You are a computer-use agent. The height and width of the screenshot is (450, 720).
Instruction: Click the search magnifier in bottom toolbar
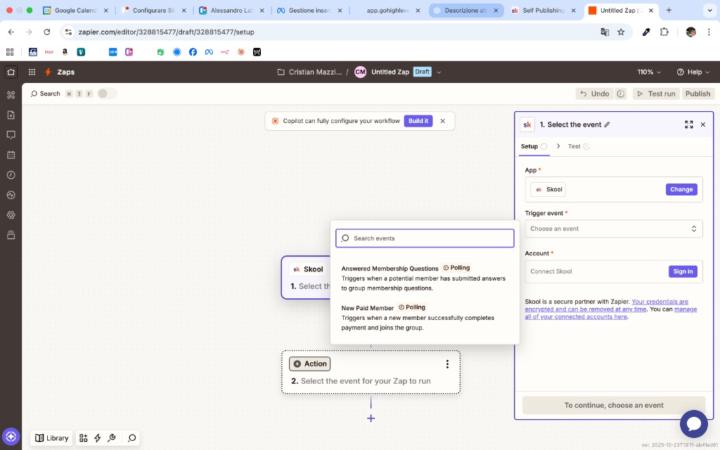coord(132,438)
